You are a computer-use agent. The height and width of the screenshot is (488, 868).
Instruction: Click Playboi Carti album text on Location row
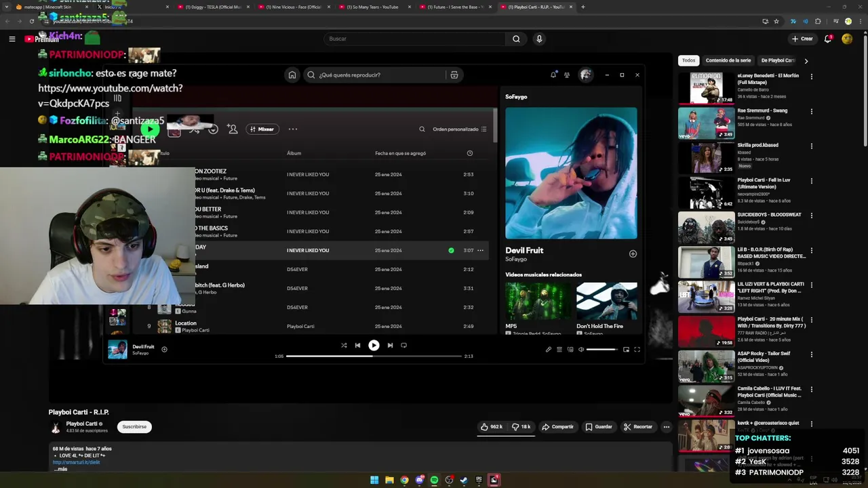(x=300, y=327)
